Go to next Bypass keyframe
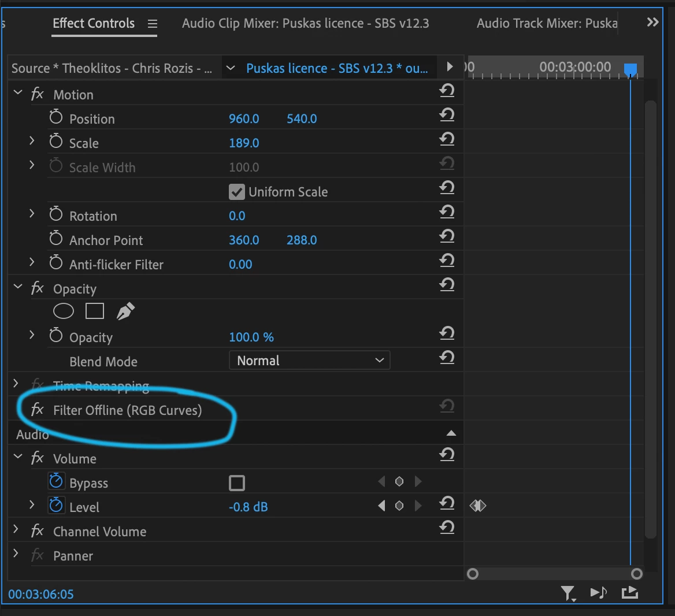The height and width of the screenshot is (616, 675). coord(418,481)
